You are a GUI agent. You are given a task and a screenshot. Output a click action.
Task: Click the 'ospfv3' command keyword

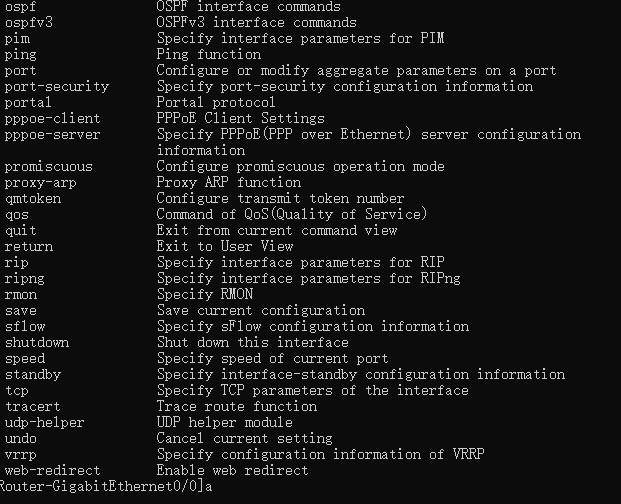coord(28,23)
